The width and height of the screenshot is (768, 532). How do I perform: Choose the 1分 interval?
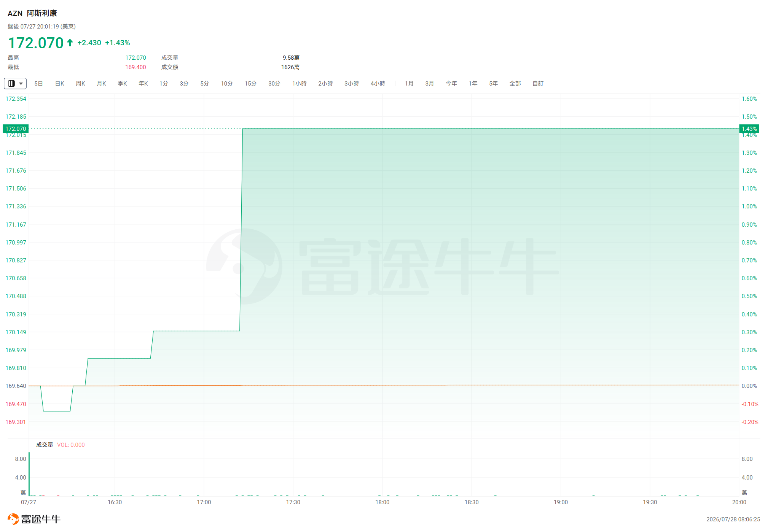pyautogui.click(x=164, y=83)
